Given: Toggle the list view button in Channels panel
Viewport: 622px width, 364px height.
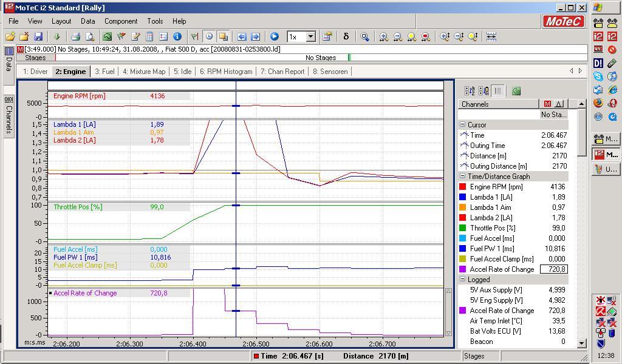Looking at the screenshot, I should (498, 91).
